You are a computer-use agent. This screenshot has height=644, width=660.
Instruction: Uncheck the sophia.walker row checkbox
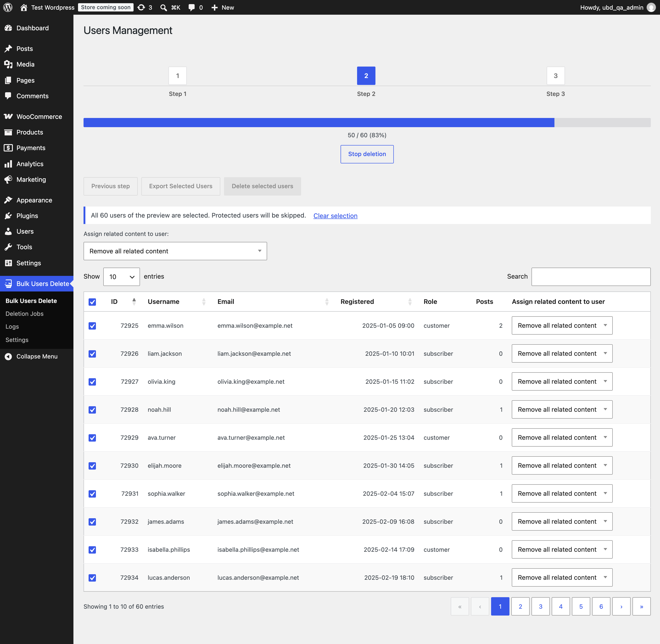(x=92, y=494)
